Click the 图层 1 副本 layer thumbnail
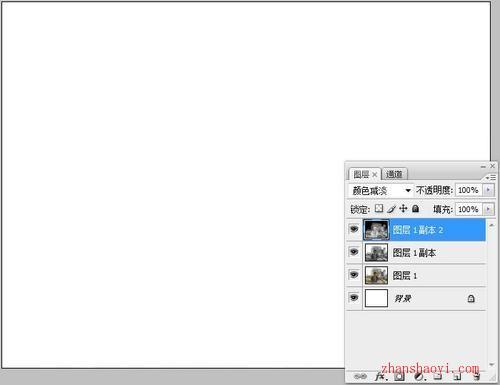This screenshot has height=385, width=500. (x=376, y=252)
